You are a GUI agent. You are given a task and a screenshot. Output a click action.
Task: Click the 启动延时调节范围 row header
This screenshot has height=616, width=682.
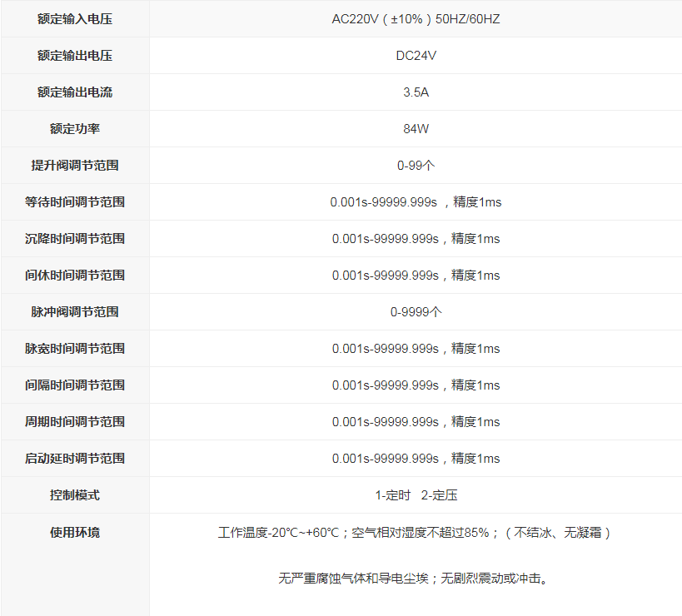coord(74,458)
